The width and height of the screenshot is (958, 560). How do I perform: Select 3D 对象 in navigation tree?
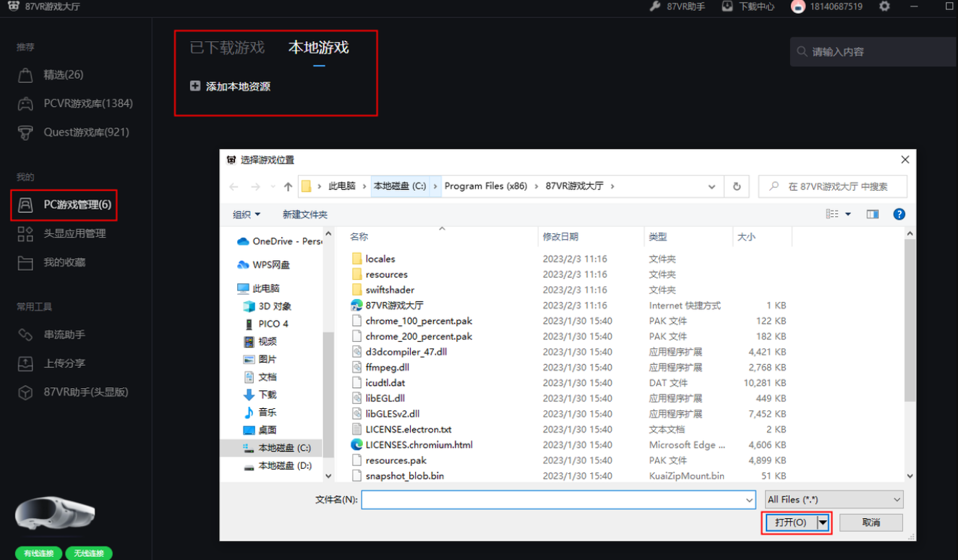(x=268, y=306)
